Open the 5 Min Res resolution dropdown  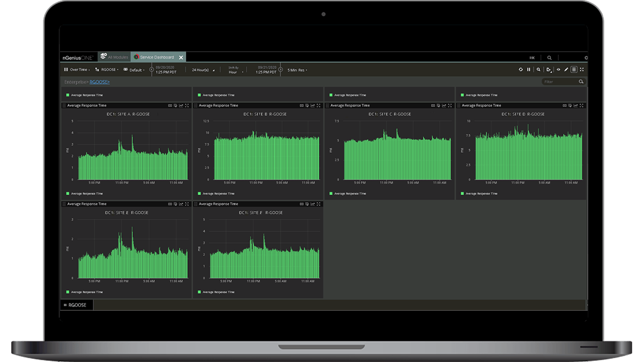tap(296, 69)
